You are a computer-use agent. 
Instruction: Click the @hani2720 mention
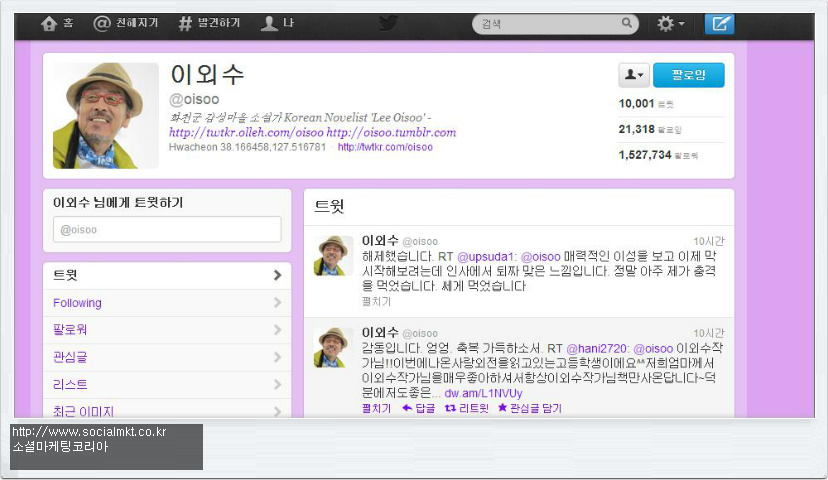tap(597, 349)
